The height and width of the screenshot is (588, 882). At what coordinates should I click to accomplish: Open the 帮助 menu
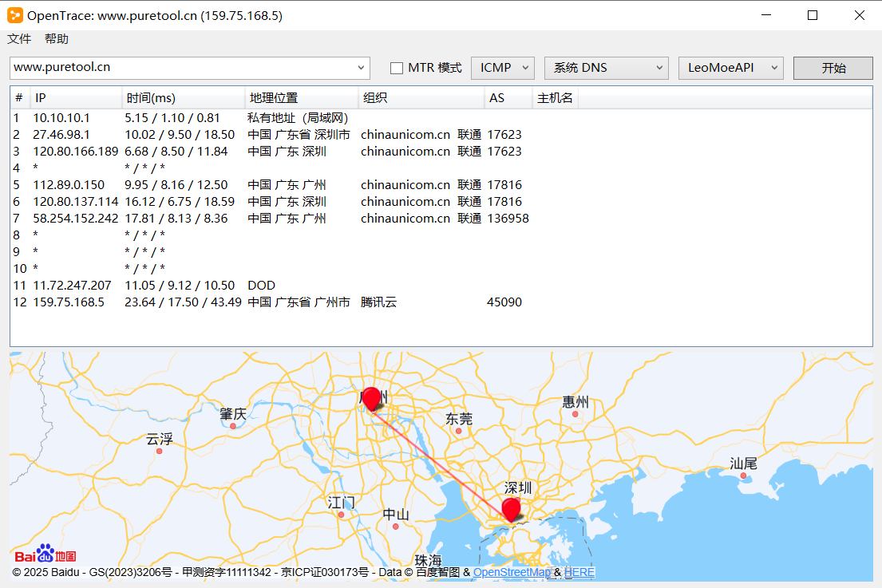56,38
